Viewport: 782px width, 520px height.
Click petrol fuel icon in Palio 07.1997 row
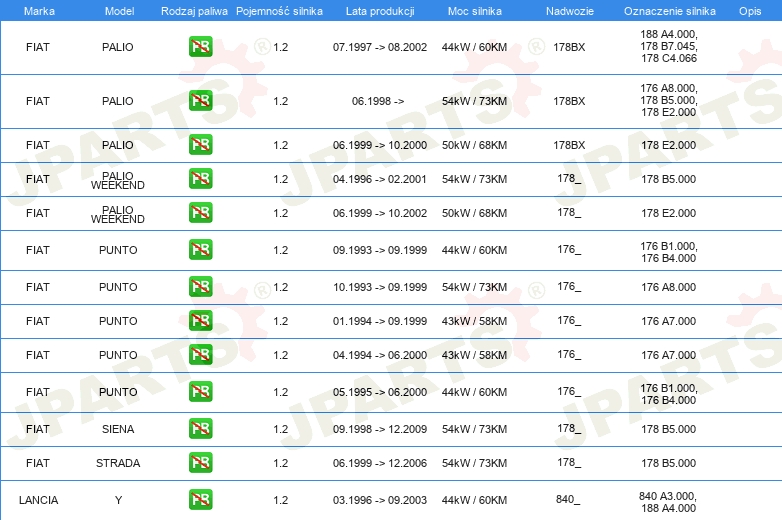[x=200, y=47]
